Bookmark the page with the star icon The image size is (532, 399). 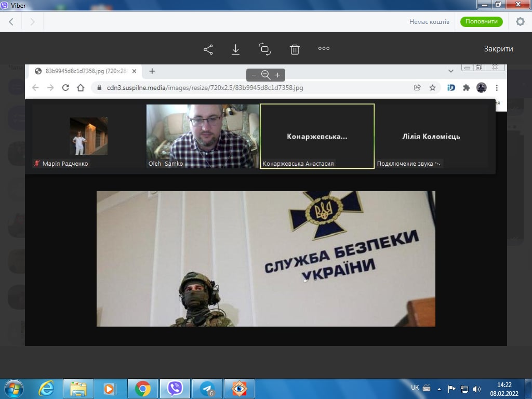(432, 87)
